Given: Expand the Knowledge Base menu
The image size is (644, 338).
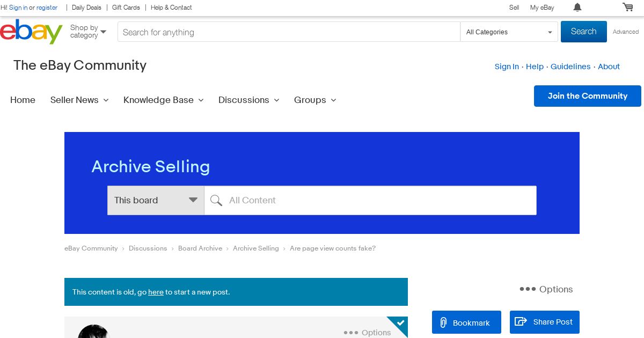Looking at the screenshot, I should pos(164,100).
